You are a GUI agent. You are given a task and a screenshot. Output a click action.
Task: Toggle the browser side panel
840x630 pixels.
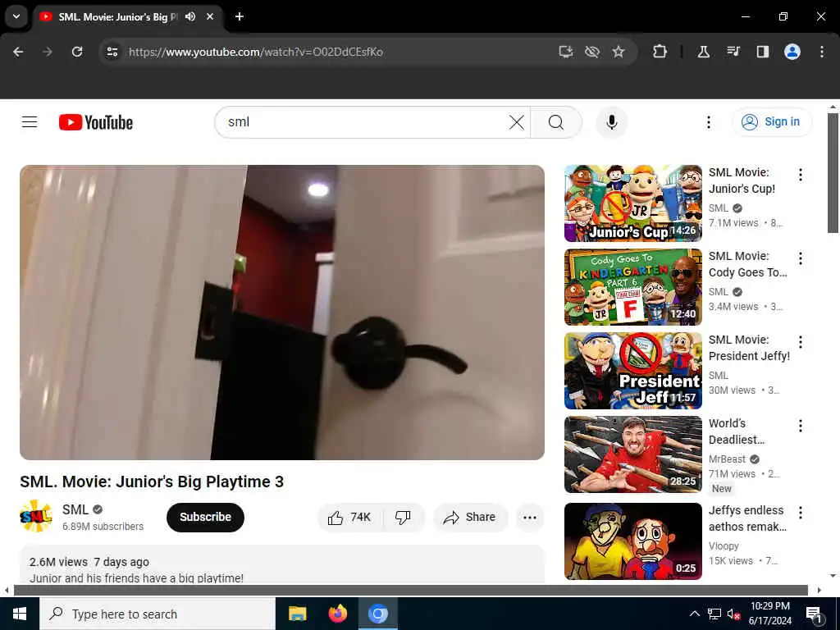(x=762, y=52)
